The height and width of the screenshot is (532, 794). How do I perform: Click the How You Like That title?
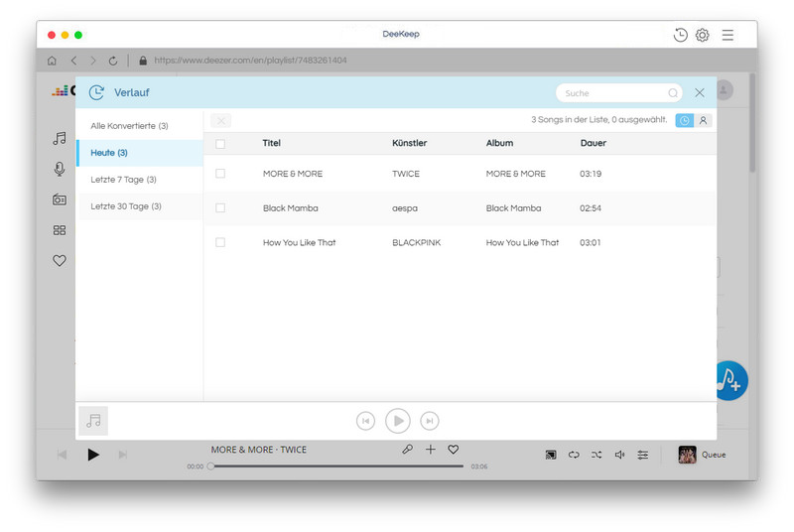point(300,242)
